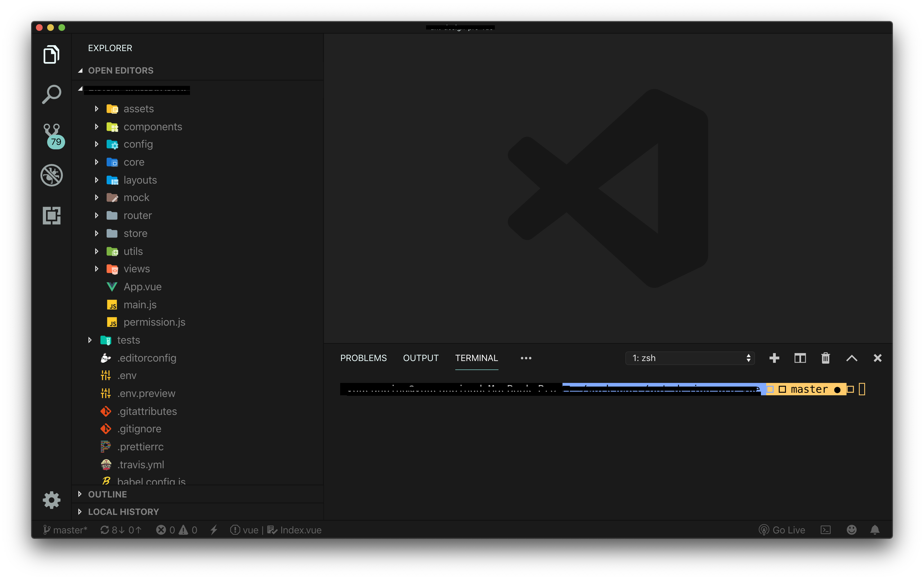Click Go Live in status bar

(x=782, y=530)
